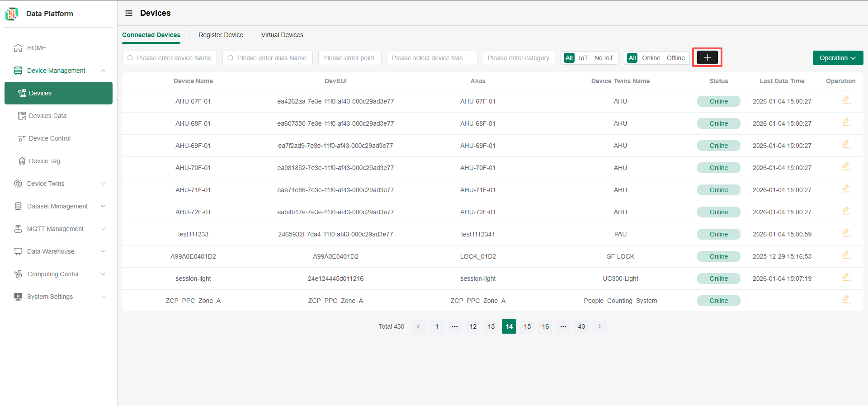
Task: Click edit icon for AHU-67F-01 row
Action: pyautogui.click(x=846, y=100)
